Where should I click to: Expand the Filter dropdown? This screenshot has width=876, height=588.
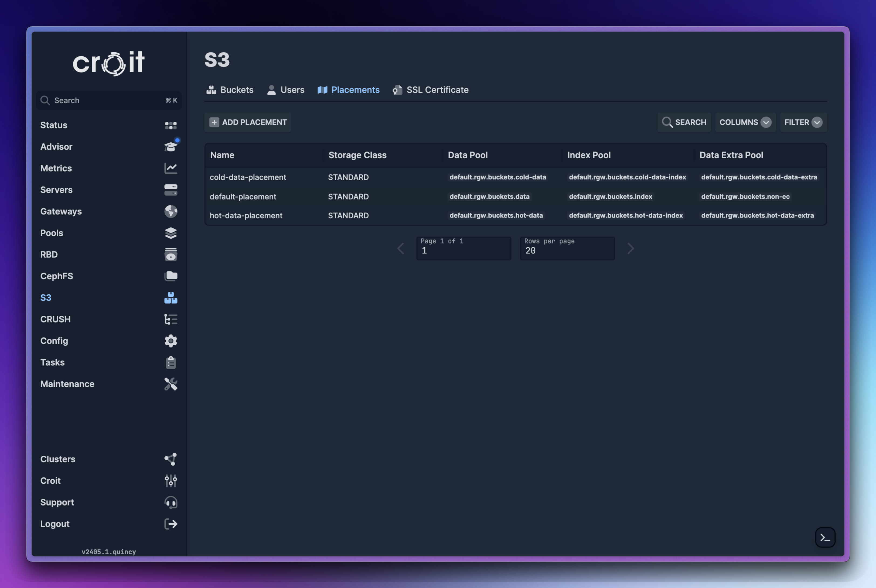[803, 122]
